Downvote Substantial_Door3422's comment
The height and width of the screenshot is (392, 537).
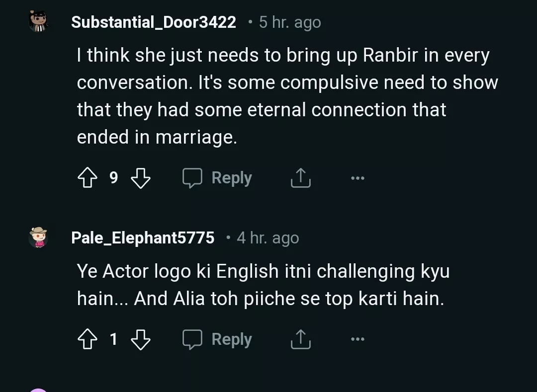[140, 178]
